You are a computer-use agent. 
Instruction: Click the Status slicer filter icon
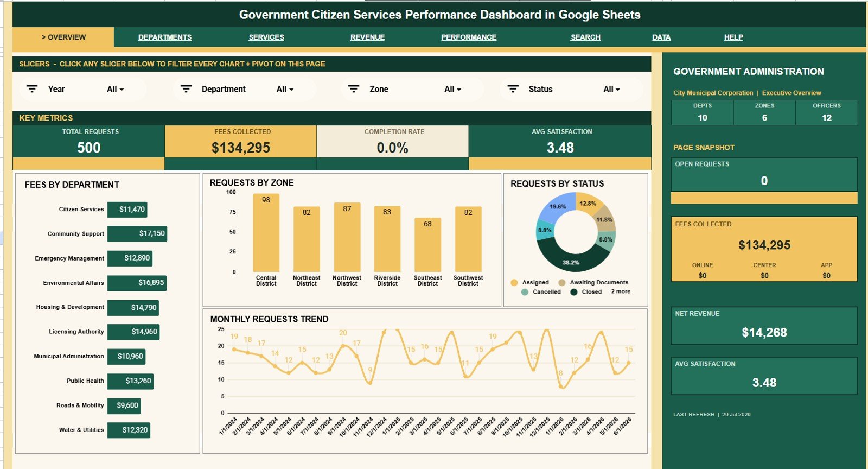[513, 89]
